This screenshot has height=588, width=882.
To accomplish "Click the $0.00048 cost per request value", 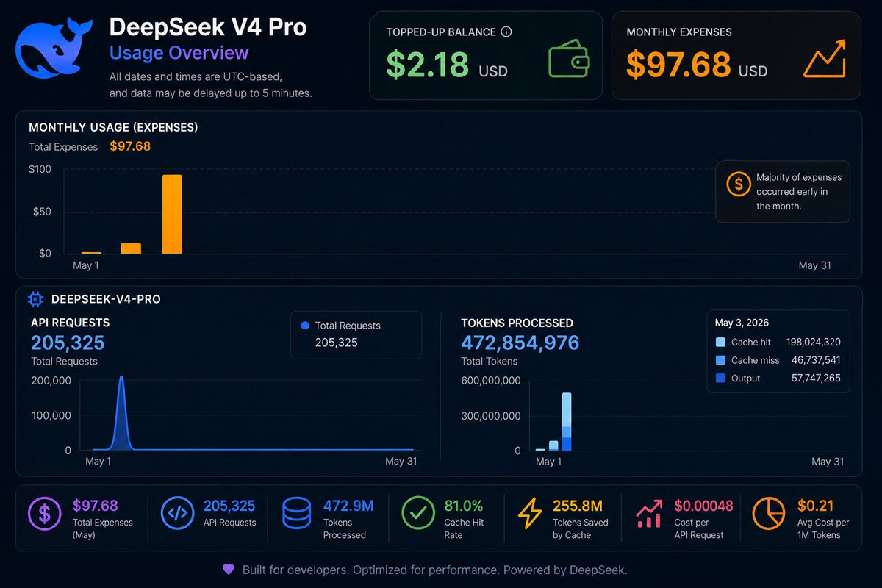I will click(706, 506).
